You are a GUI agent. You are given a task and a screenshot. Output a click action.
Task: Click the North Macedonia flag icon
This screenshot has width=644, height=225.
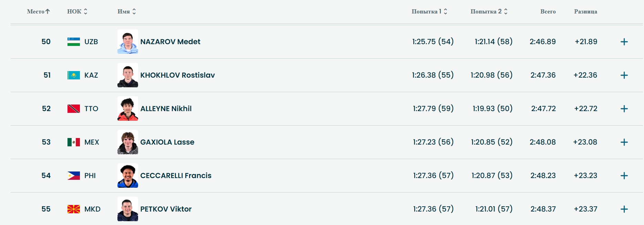pyautogui.click(x=74, y=209)
